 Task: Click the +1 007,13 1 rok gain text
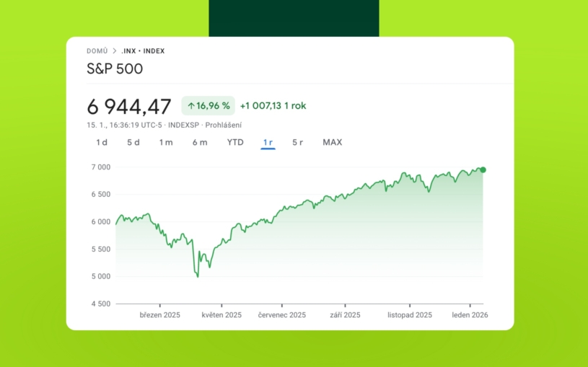tap(273, 106)
